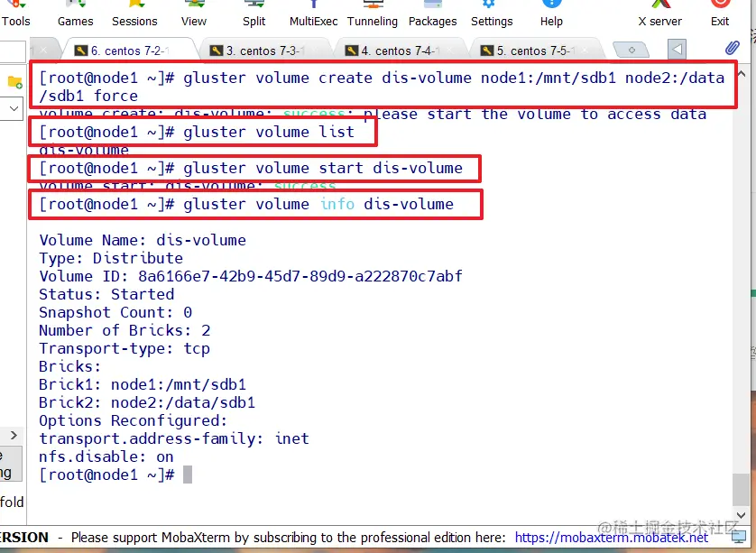Click the 'Type: Distribute' line
Image resolution: width=756 pixels, height=553 pixels.
point(111,258)
